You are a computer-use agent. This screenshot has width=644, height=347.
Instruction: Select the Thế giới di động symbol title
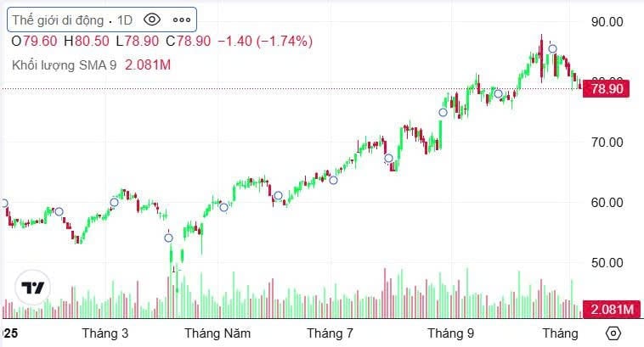(58, 20)
